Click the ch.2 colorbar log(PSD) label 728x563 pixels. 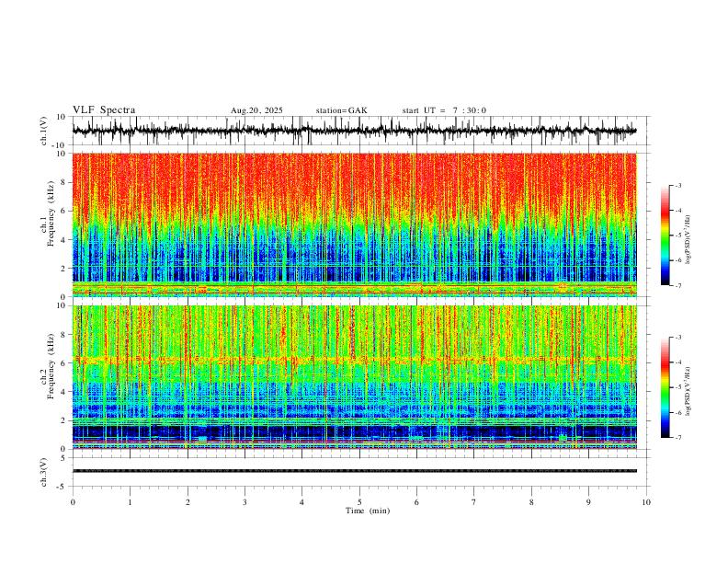tap(688, 391)
